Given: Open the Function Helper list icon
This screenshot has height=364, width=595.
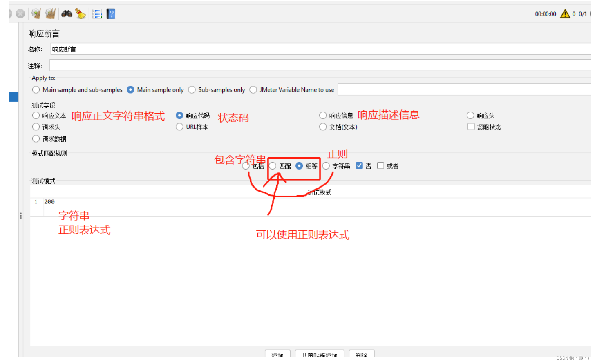Looking at the screenshot, I should [x=96, y=14].
